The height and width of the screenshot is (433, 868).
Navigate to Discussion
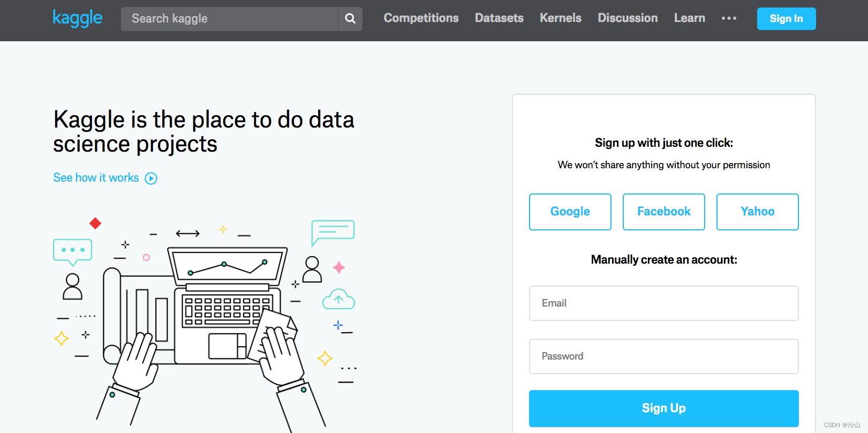[x=628, y=18]
